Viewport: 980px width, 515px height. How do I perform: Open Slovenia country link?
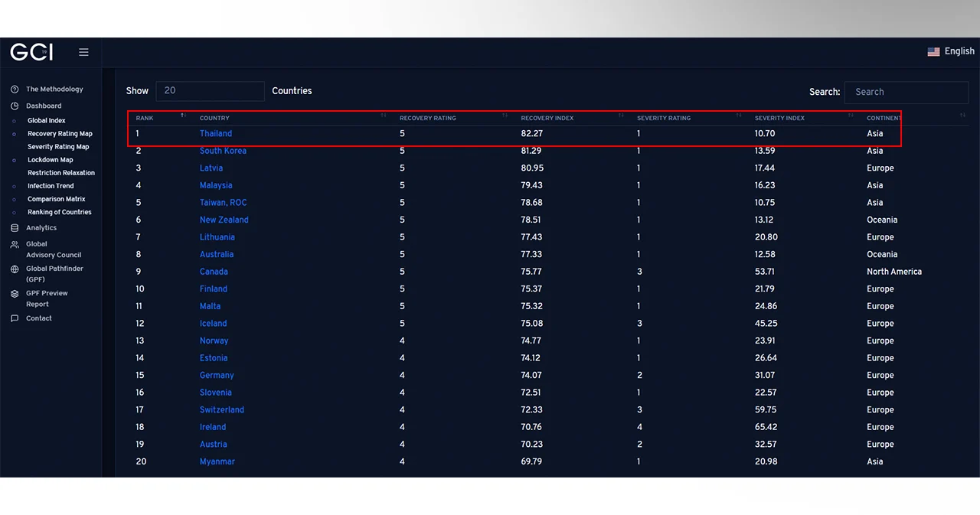(x=216, y=393)
